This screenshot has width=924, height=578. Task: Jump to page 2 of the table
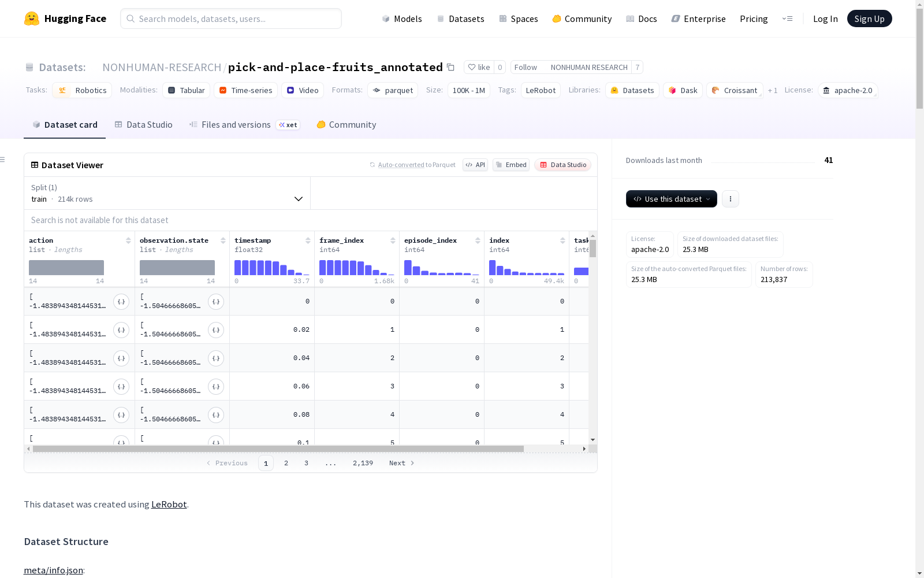[286, 463]
